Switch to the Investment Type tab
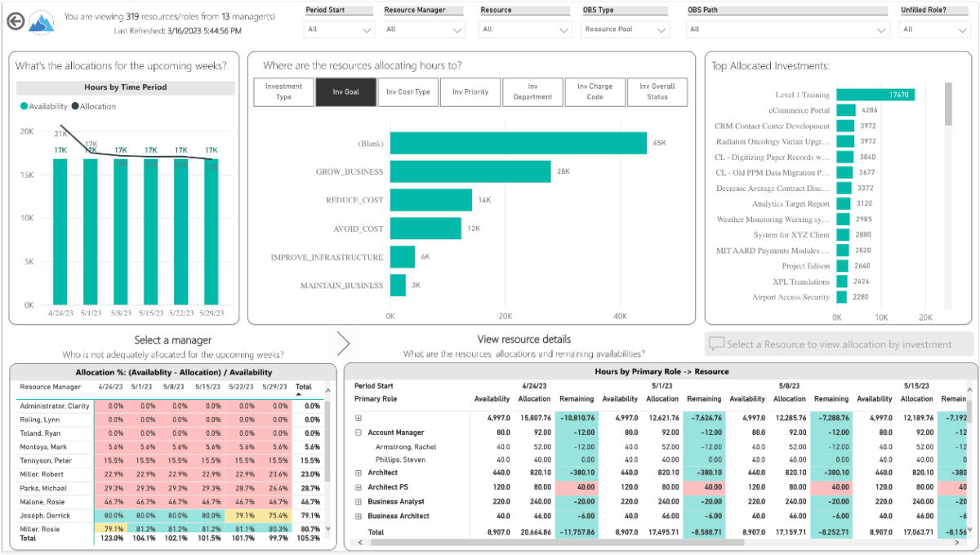980x555 pixels. (x=283, y=92)
